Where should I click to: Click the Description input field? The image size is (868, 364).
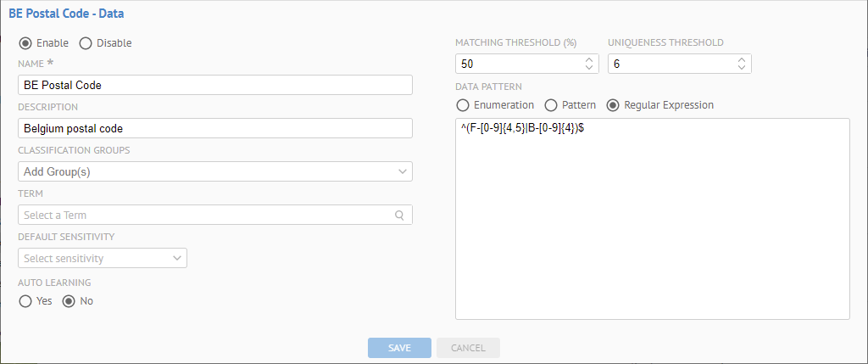(x=215, y=128)
